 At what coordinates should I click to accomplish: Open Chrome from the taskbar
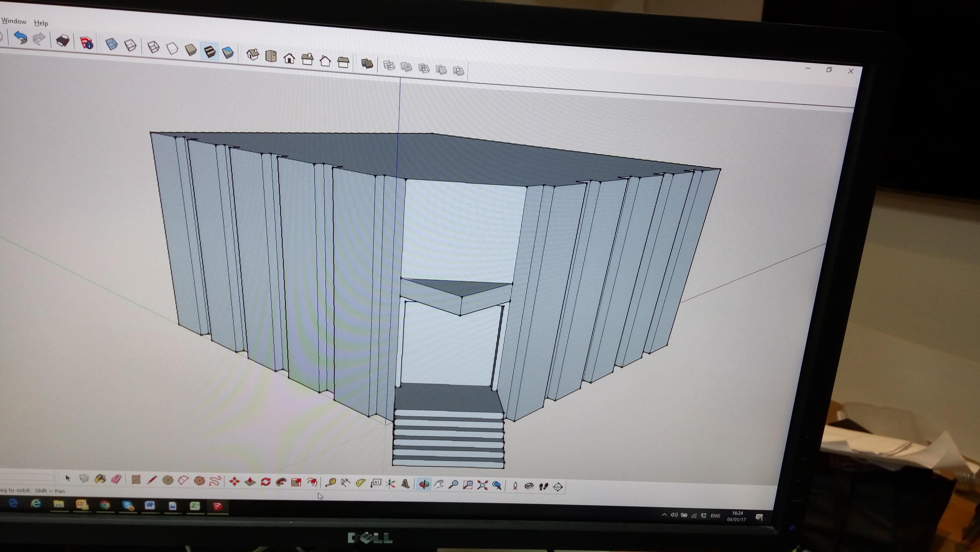point(105,505)
